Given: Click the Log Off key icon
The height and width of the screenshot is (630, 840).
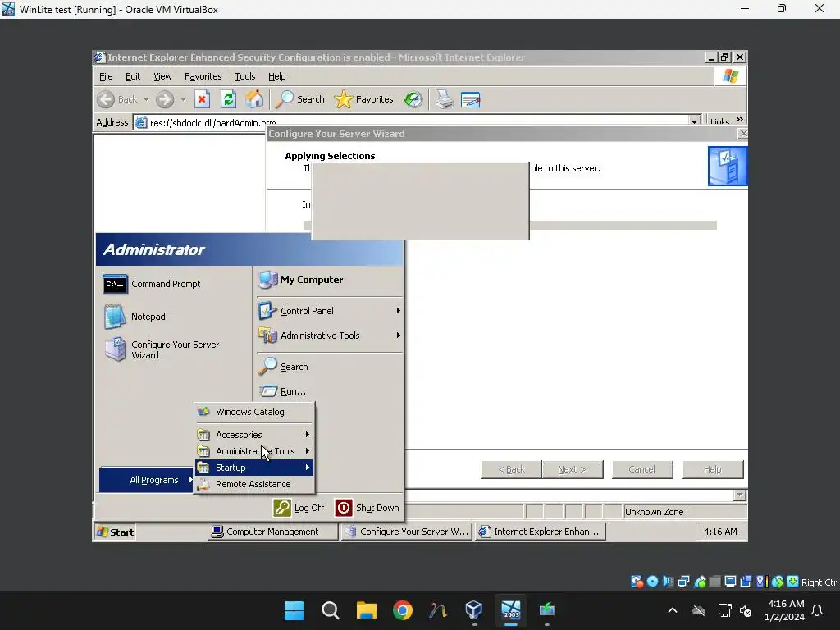Looking at the screenshot, I should 282,507.
